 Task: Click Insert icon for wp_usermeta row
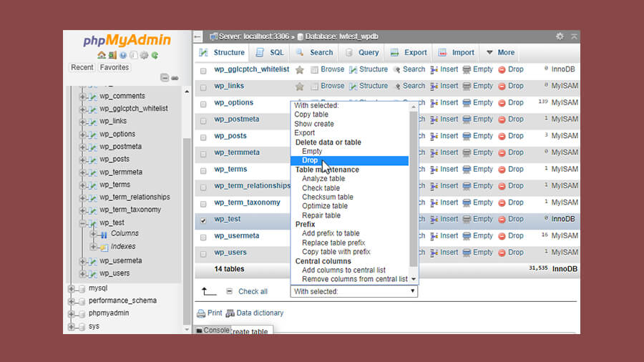pyautogui.click(x=434, y=236)
